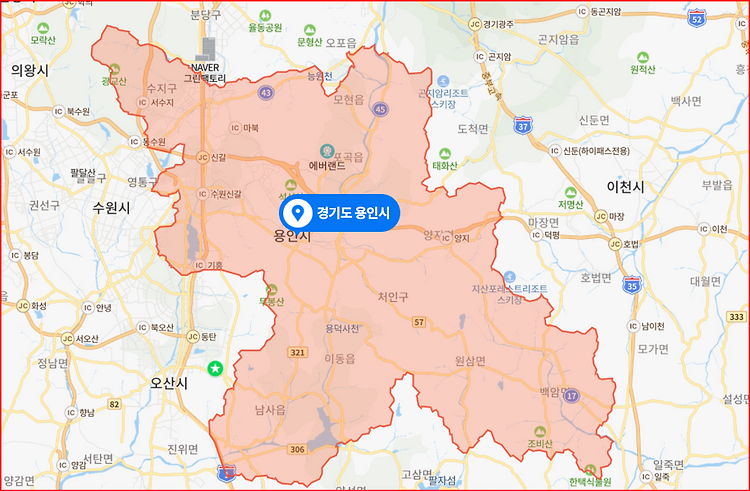Select the green star marker near 오산시
750x491 pixels.
click(x=215, y=368)
